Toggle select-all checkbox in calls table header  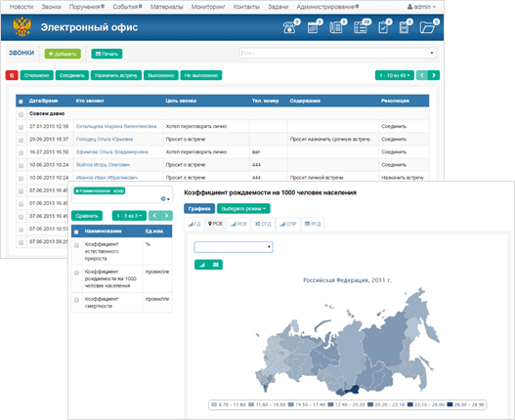click(21, 102)
